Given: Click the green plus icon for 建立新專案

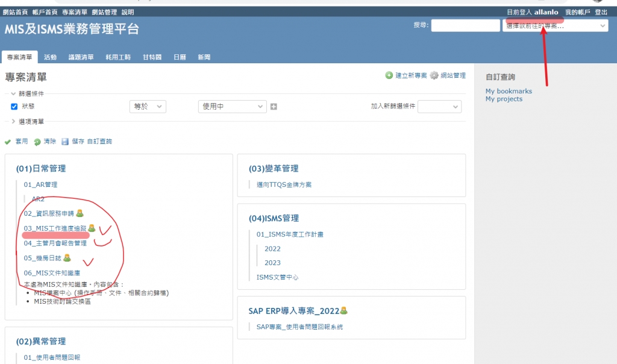Looking at the screenshot, I should point(389,75).
